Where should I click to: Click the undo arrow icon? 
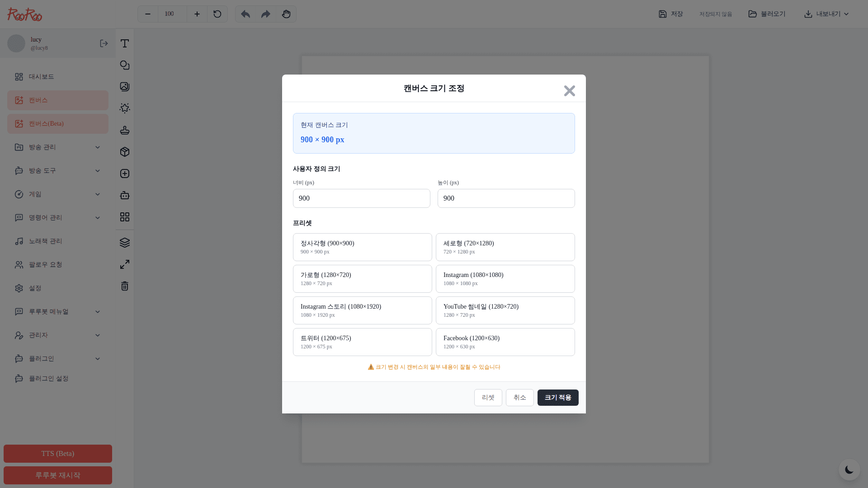tap(245, 14)
